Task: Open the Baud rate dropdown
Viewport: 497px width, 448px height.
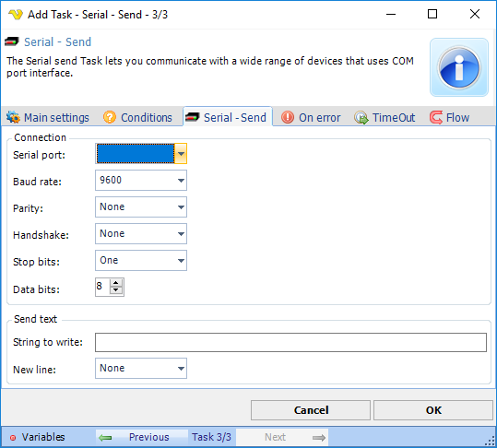Action: 181,181
